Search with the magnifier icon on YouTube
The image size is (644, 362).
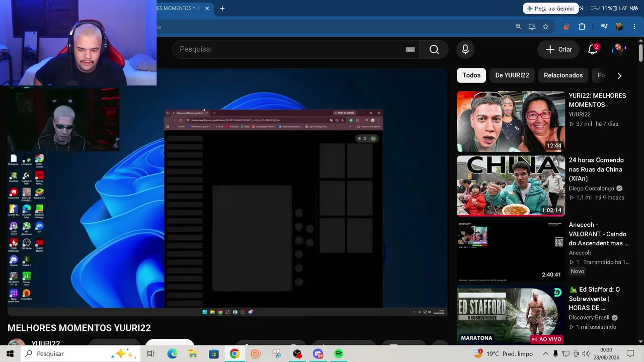pyautogui.click(x=434, y=49)
